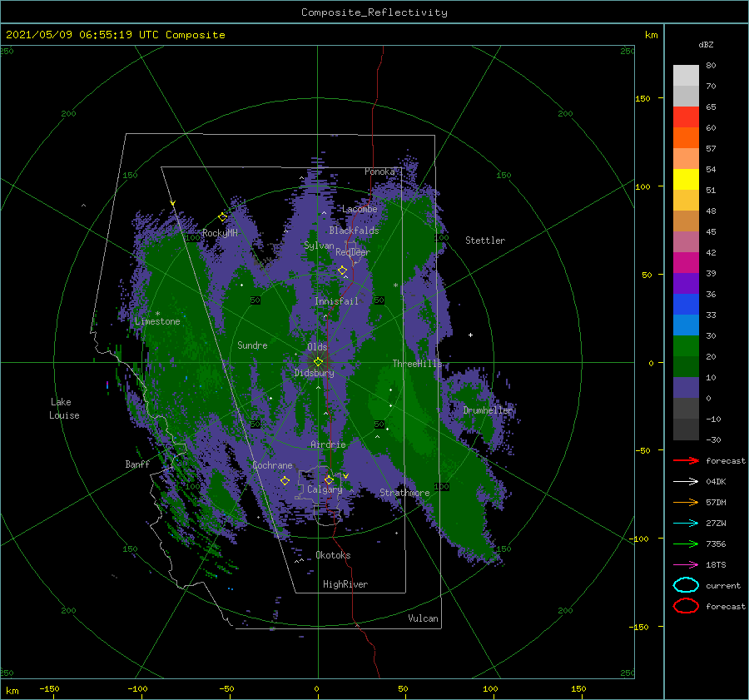Click the Banff label
This screenshot has height=700, width=749.
click(x=137, y=464)
